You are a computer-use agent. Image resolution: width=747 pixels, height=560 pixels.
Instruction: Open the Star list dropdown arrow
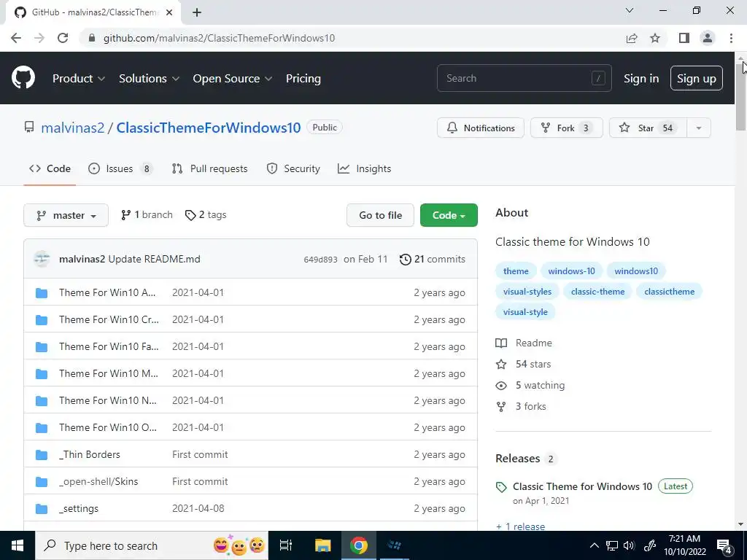699,128
